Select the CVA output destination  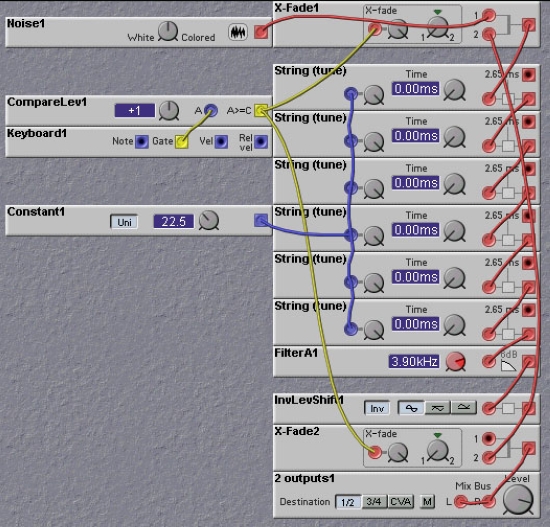point(401,502)
